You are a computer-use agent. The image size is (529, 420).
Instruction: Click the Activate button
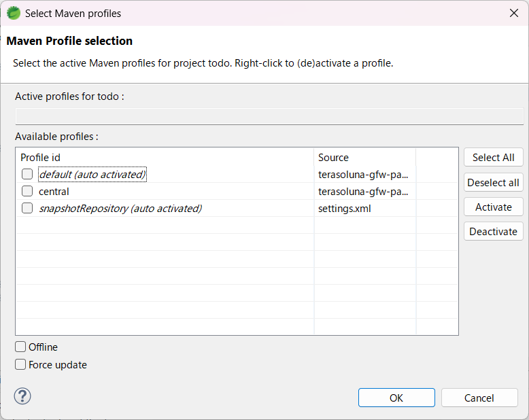[x=493, y=207]
